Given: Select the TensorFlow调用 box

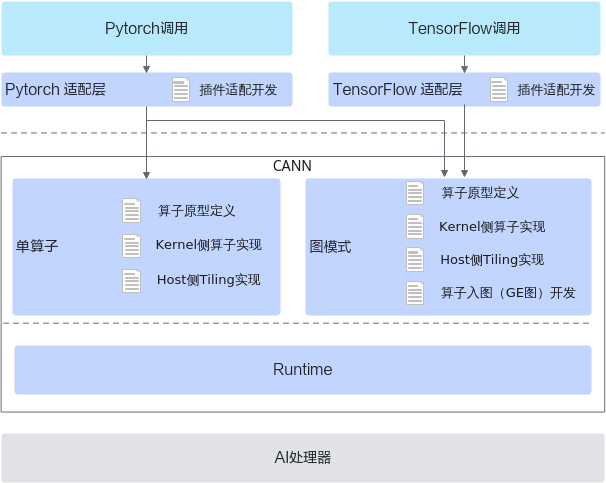Looking at the screenshot, I should [x=464, y=28].
